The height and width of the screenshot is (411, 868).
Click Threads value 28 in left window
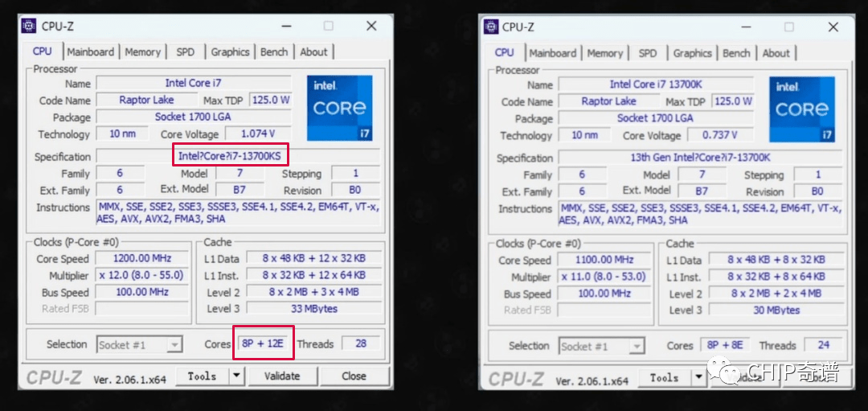pyautogui.click(x=361, y=343)
